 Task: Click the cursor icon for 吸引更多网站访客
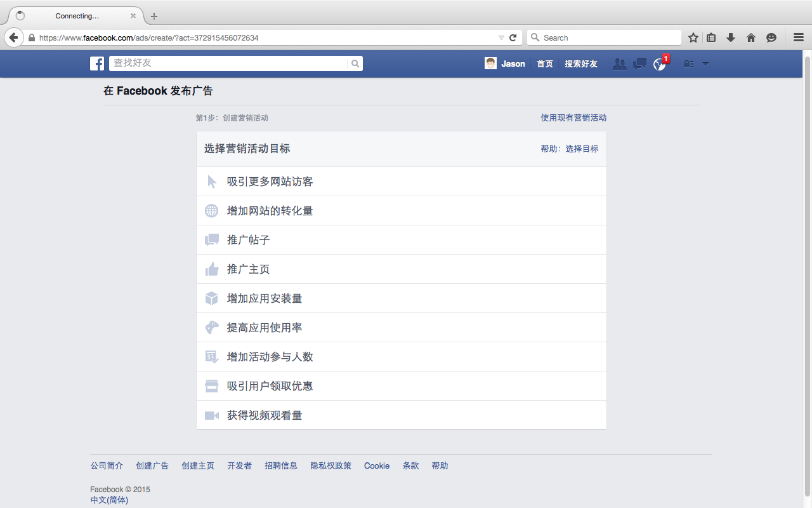coord(212,182)
